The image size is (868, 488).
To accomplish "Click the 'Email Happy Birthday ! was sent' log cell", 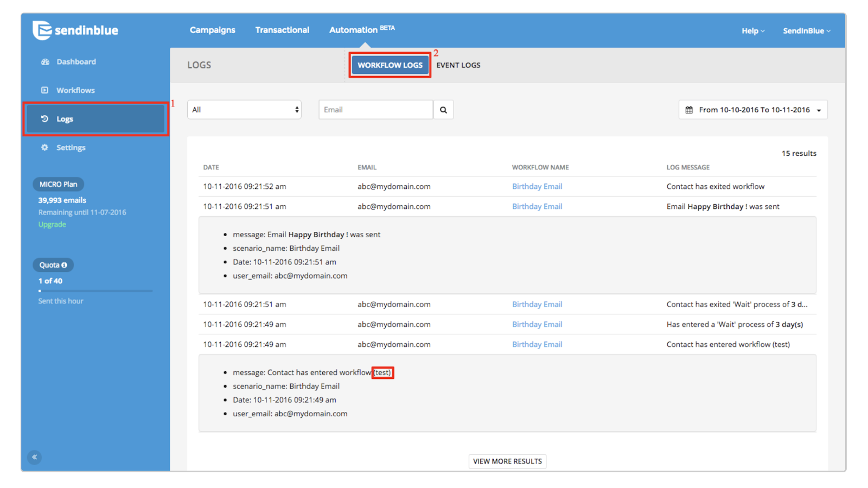I will (723, 206).
